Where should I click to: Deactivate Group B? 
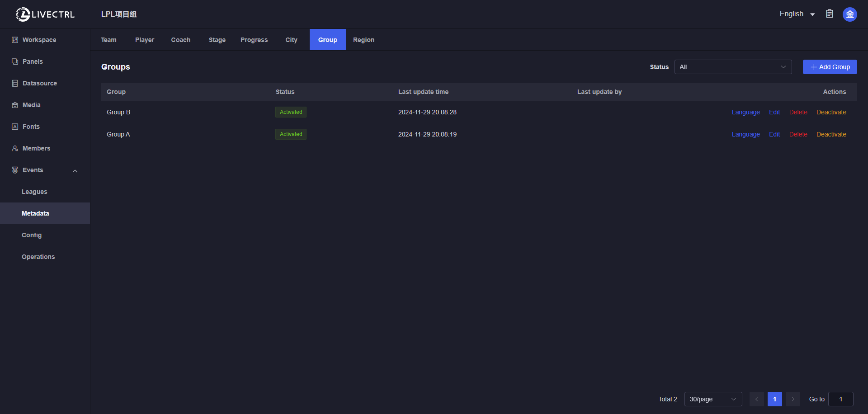[831, 112]
